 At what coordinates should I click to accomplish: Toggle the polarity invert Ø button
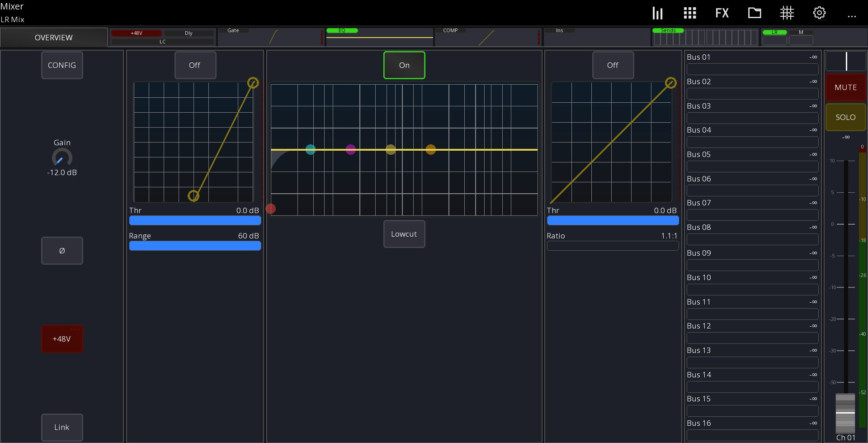tap(62, 251)
